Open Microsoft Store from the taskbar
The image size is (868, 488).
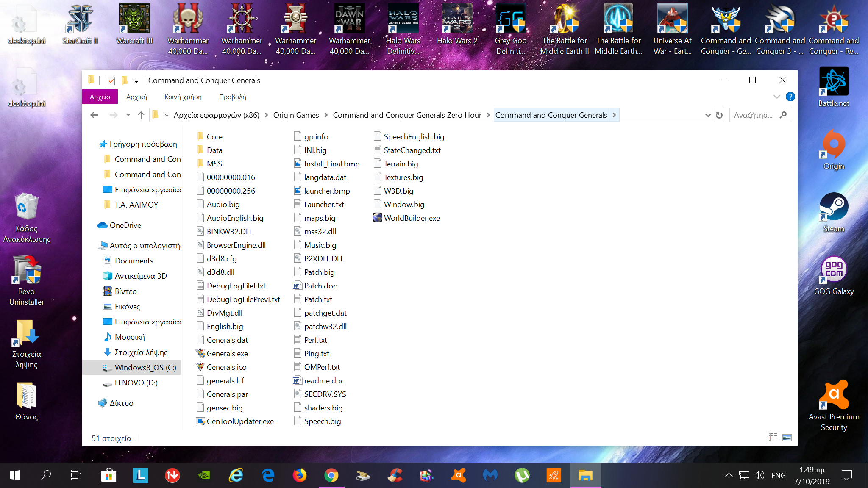point(108,475)
